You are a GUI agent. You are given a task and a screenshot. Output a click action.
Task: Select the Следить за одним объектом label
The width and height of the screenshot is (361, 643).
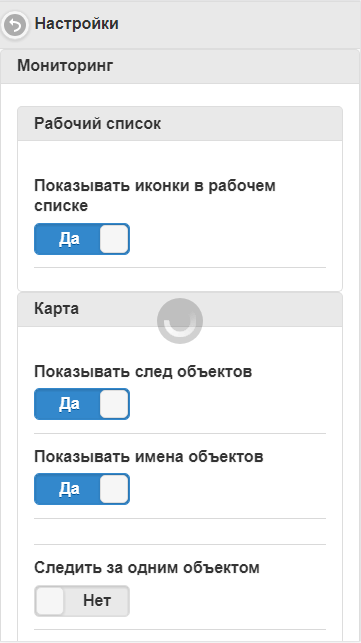[146, 568]
